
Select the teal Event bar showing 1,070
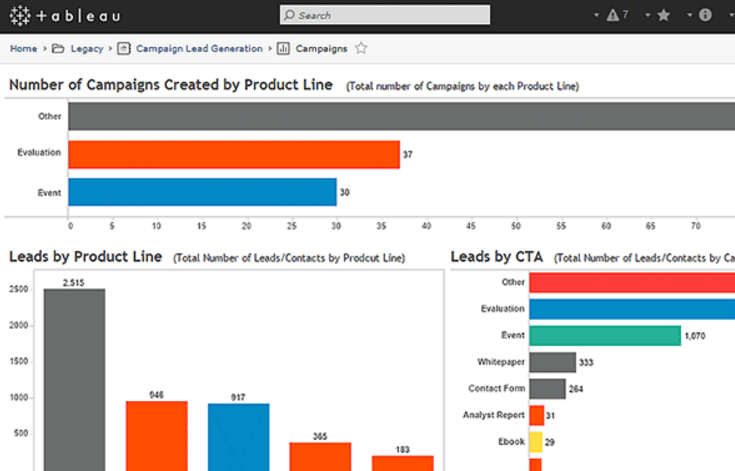click(x=604, y=336)
